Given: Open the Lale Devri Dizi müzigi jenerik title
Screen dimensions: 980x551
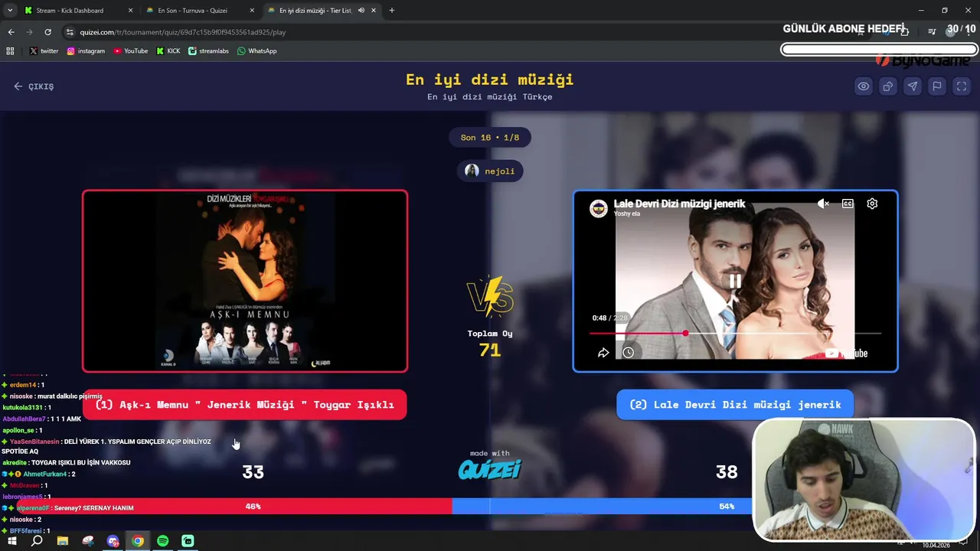Looking at the screenshot, I should tap(679, 204).
